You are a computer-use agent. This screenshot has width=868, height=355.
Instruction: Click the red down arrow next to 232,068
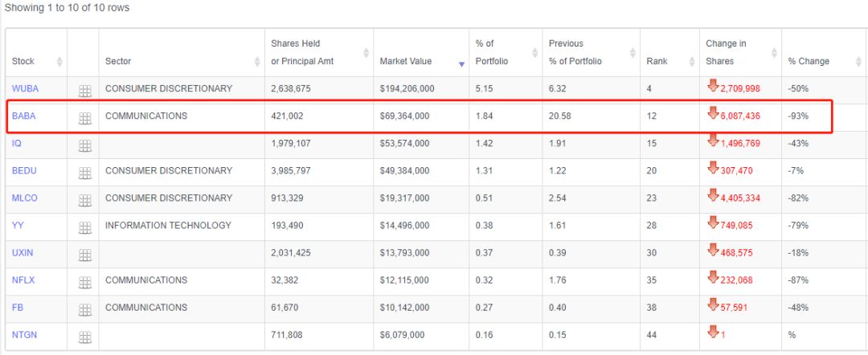(712, 277)
